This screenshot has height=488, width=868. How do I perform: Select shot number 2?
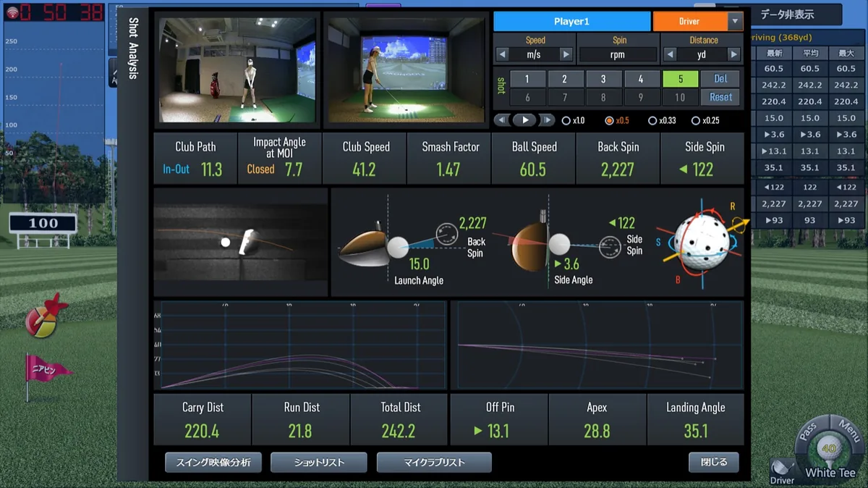point(565,79)
